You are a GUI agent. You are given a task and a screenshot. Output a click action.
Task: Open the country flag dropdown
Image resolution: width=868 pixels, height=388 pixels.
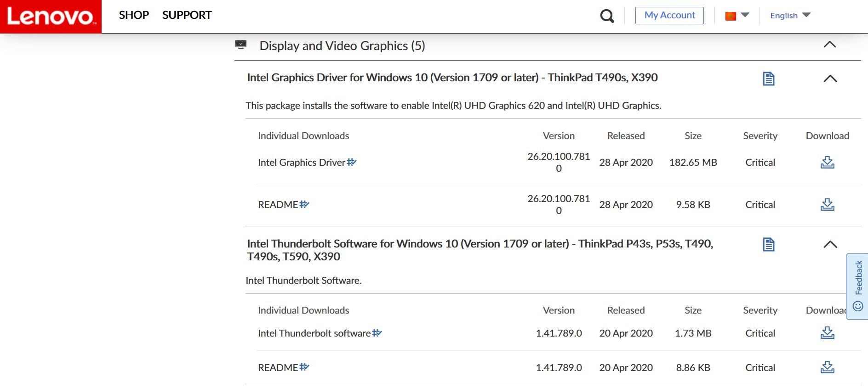(x=737, y=16)
